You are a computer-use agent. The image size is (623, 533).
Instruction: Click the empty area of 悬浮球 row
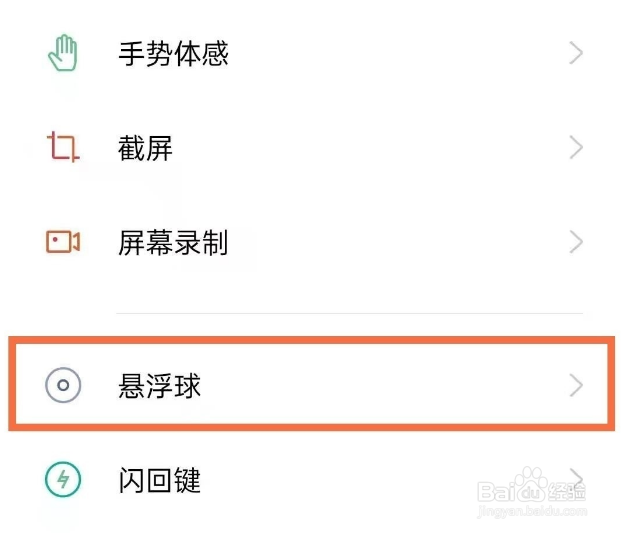pos(381,385)
